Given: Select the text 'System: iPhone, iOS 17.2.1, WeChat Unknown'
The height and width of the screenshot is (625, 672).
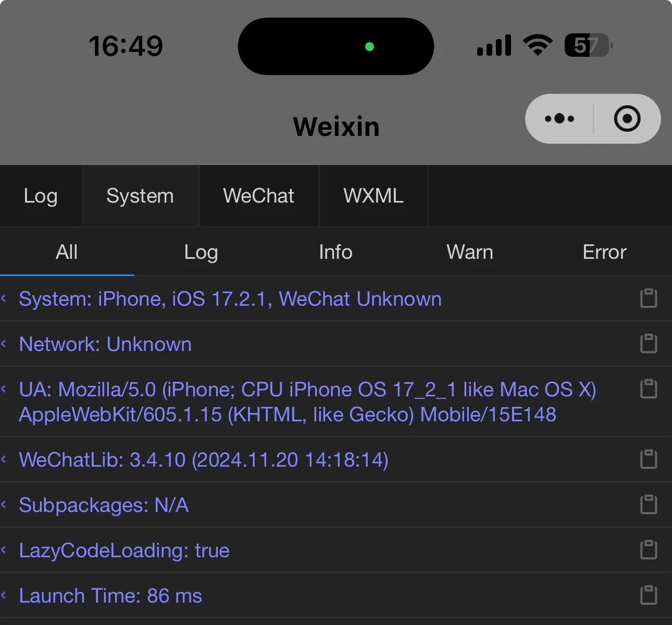Looking at the screenshot, I should click(x=230, y=299).
